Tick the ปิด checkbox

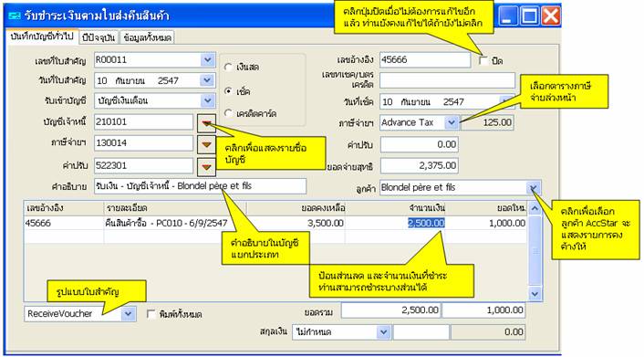pos(483,61)
